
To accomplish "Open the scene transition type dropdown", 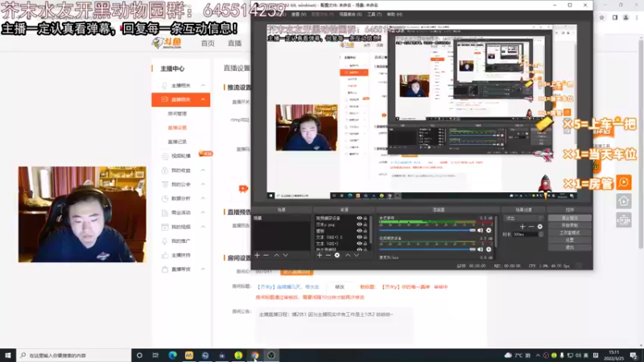I will coord(525,218).
